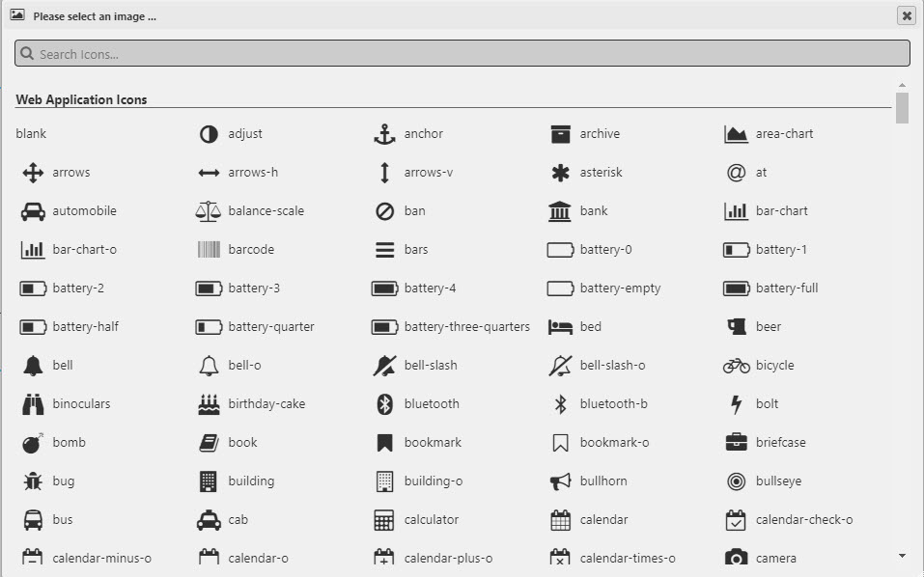The image size is (924, 577).
Task: Select the anchor icon
Action: pos(383,133)
